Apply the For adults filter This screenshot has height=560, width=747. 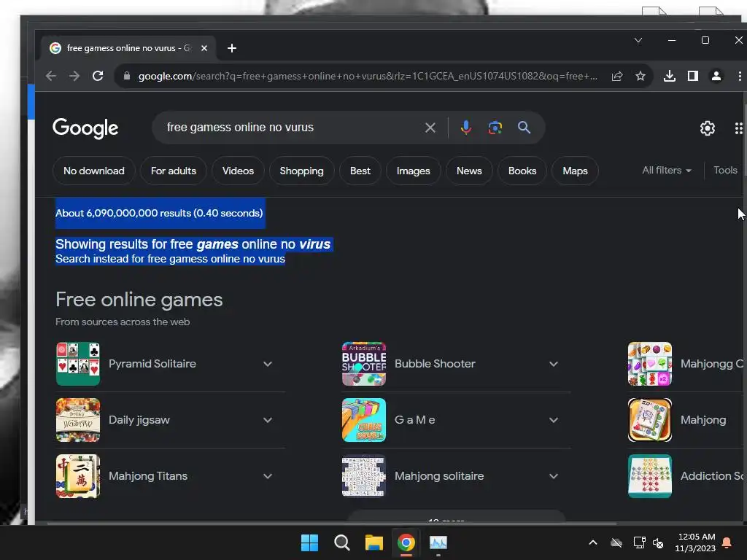point(174,171)
